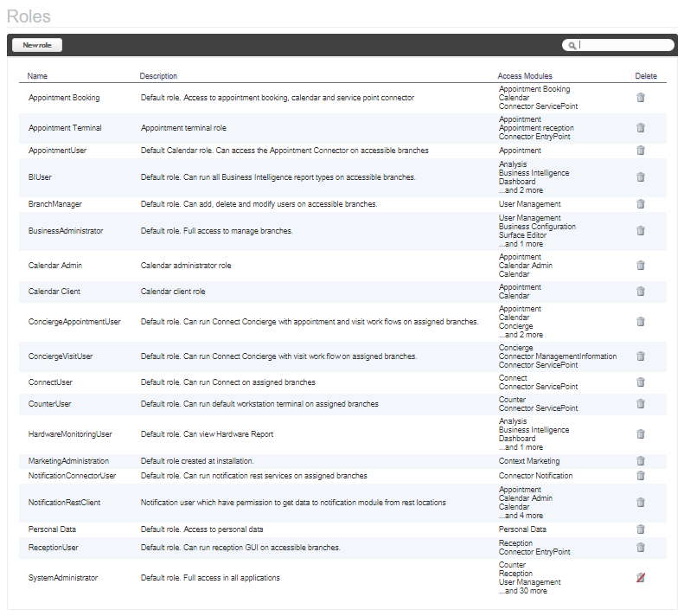The image size is (684, 616).
Task: Open the BranchManager role
Action: coord(55,204)
